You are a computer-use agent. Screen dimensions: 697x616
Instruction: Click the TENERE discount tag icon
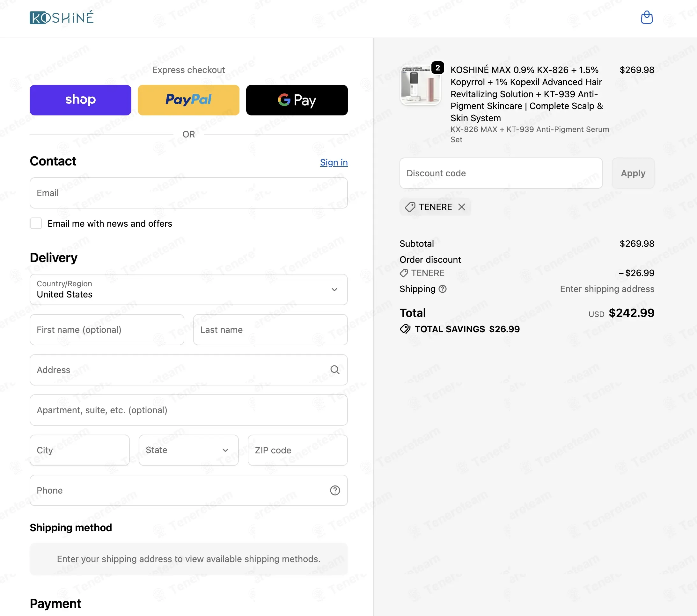pyautogui.click(x=410, y=207)
